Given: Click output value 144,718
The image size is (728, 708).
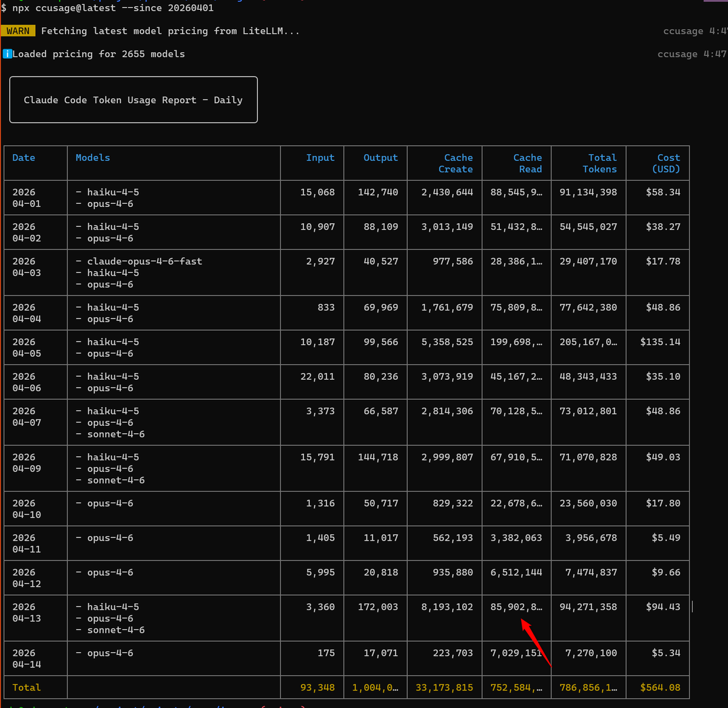Looking at the screenshot, I should (x=378, y=457).
